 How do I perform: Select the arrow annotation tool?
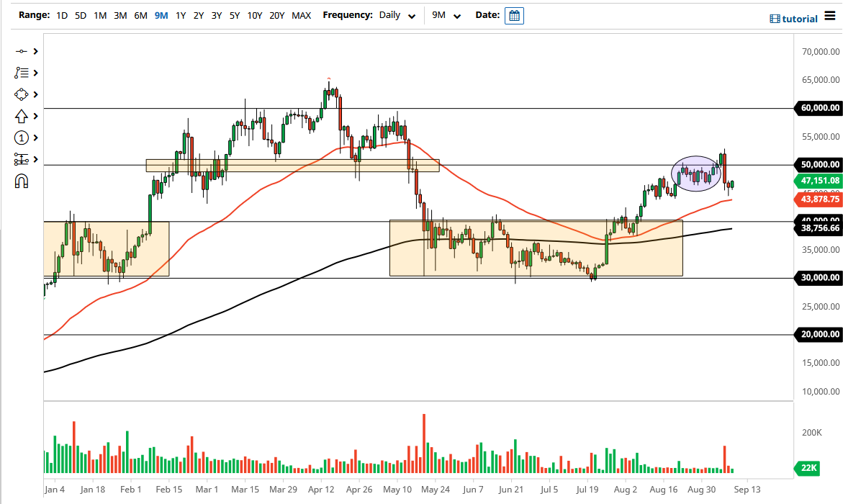20,115
